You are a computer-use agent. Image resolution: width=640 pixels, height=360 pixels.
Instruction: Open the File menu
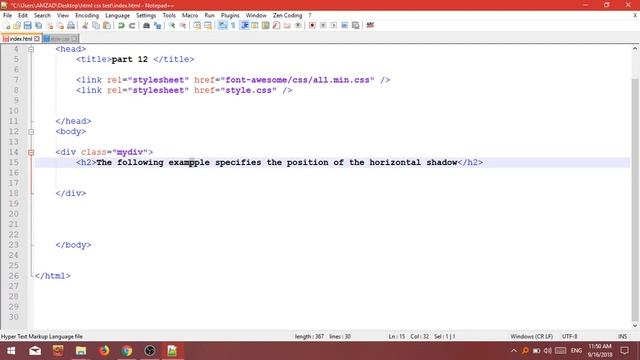7,15
